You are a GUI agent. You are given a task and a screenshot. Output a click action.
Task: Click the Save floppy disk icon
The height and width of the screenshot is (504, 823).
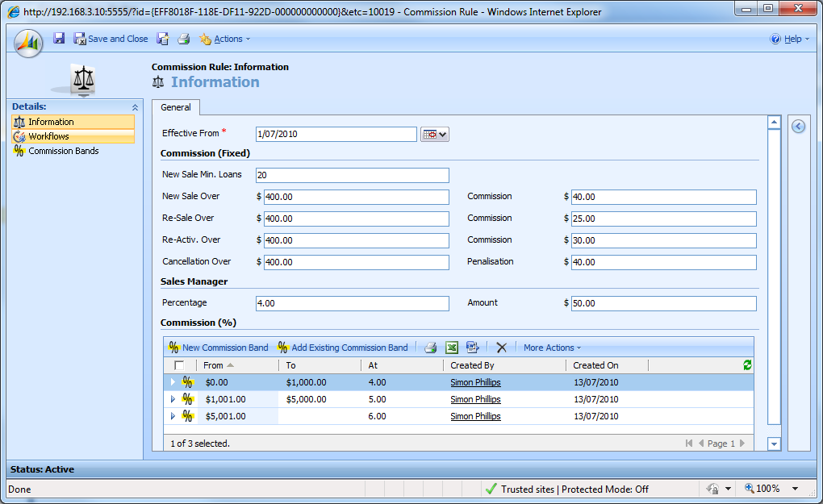click(59, 39)
